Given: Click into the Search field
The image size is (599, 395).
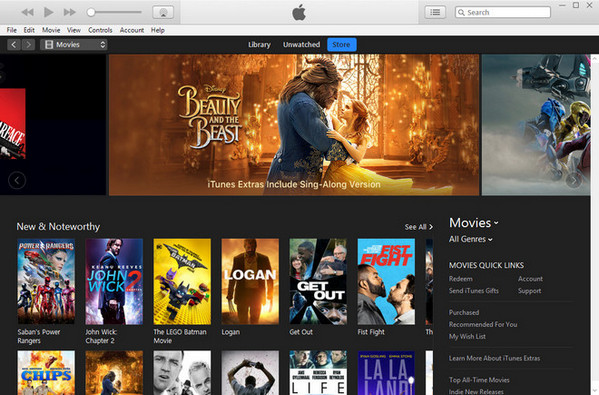Looking at the screenshot, I should pos(503,12).
